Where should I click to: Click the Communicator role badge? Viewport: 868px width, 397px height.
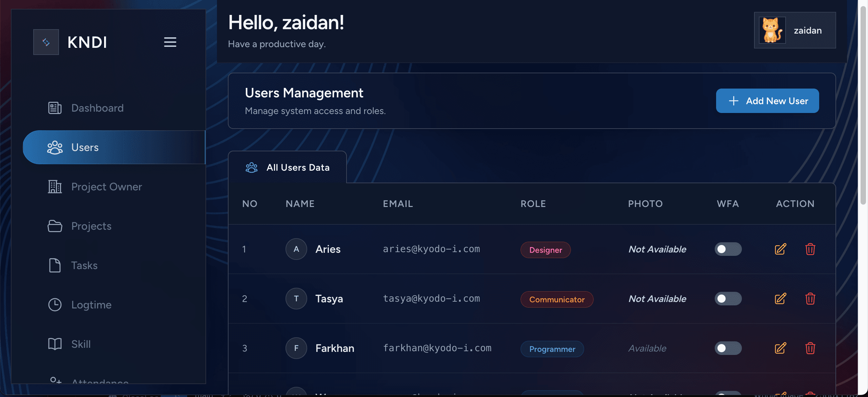pyautogui.click(x=557, y=299)
